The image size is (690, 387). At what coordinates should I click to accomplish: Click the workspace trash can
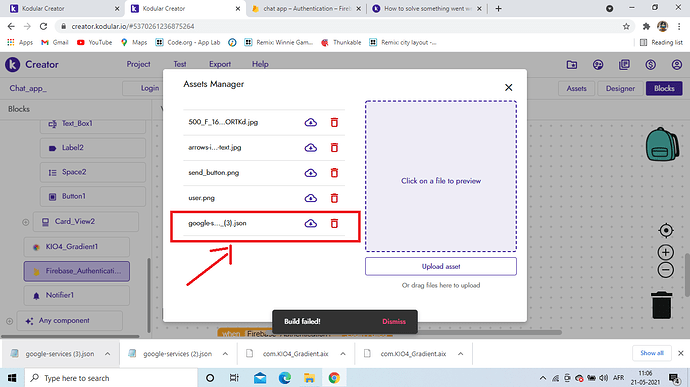[x=661, y=305]
